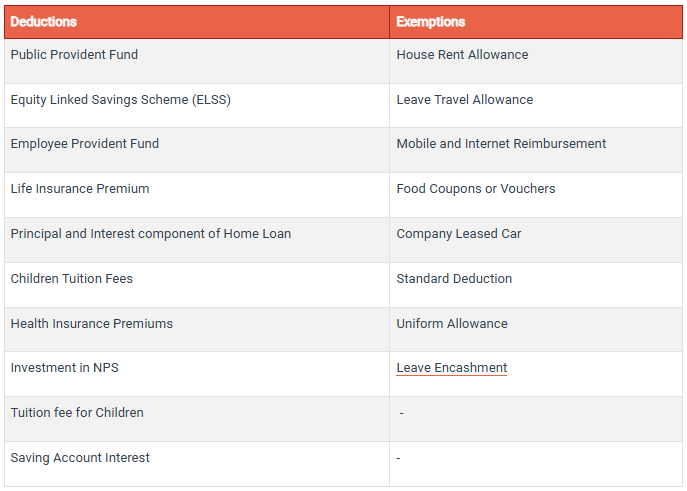
Task: Select the Tuition fee for Children cell
Action: 76,413
